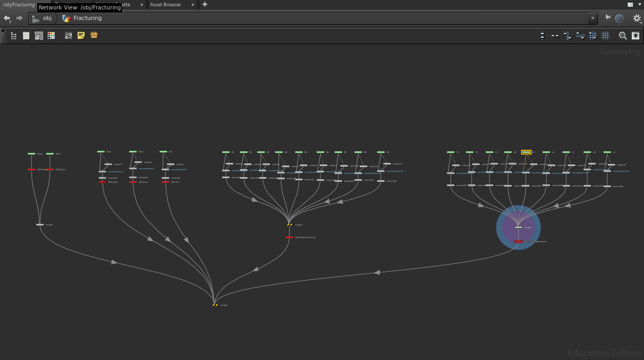Close the Asset Browser tab
644x360 pixels.
pyautogui.click(x=192, y=5)
